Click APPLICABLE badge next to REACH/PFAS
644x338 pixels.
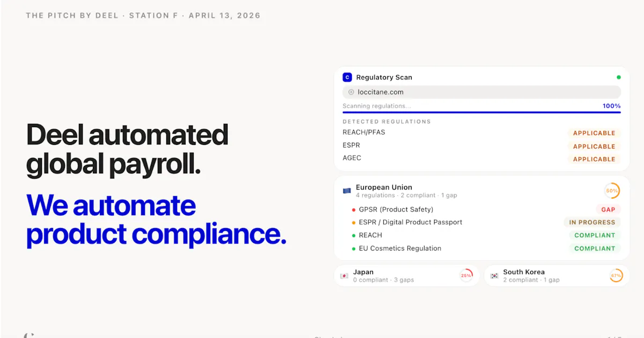594,133
